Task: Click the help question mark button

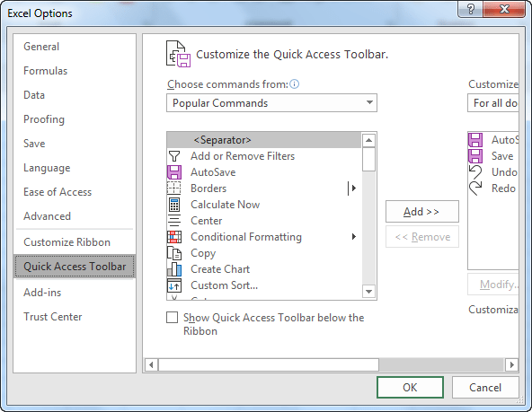Action: coord(471,9)
